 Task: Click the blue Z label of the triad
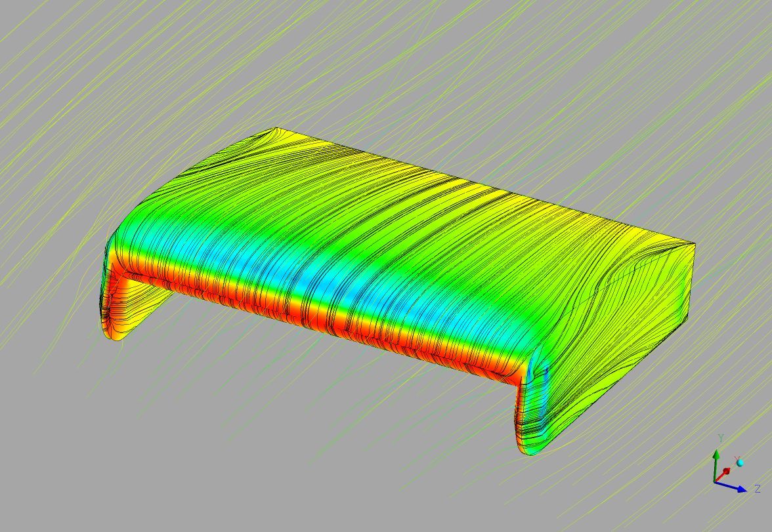(x=758, y=489)
